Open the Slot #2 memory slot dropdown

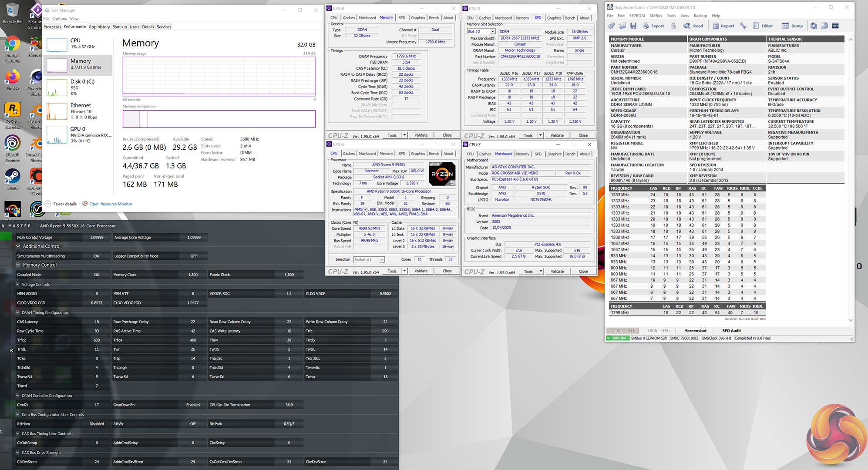click(492, 32)
